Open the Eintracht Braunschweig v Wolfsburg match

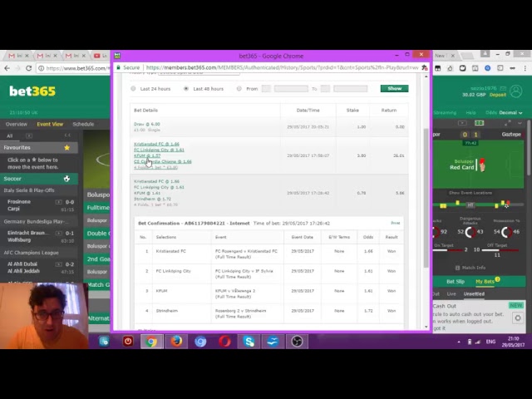click(39, 236)
